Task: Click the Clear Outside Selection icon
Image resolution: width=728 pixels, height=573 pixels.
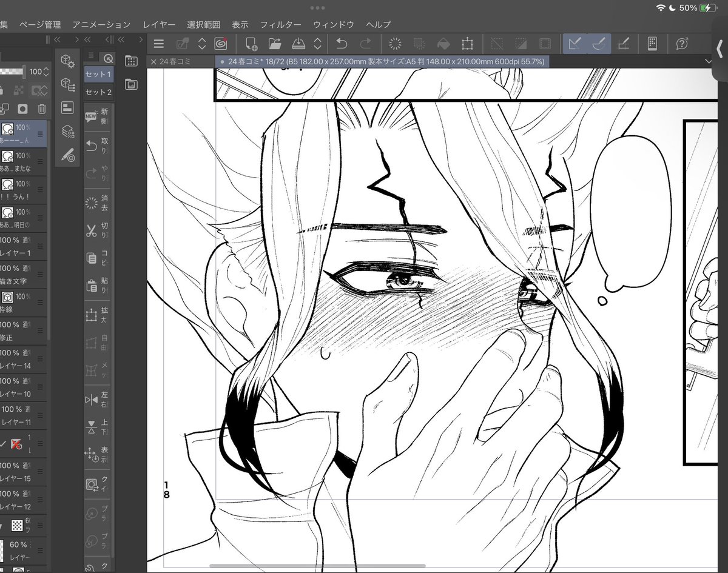Action: (x=419, y=44)
